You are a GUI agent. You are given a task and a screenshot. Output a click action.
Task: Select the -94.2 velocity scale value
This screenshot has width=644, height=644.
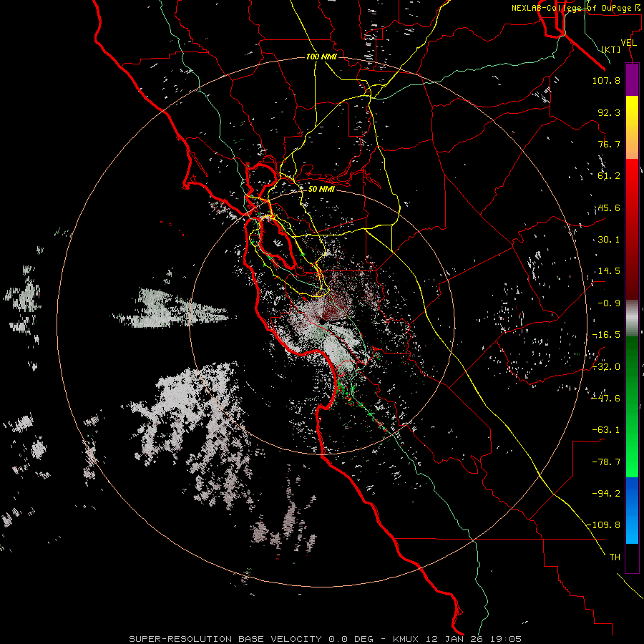tap(606, 493)
